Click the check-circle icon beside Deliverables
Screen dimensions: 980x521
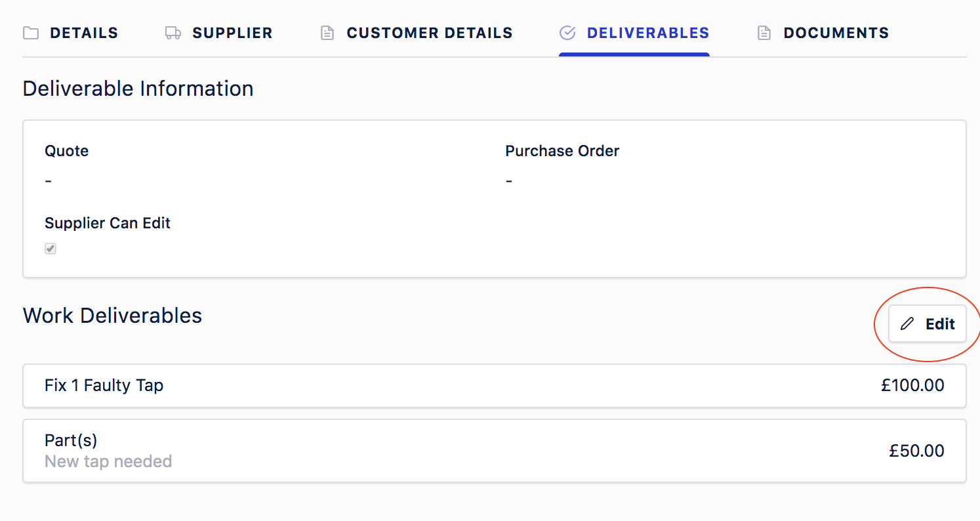567,33
